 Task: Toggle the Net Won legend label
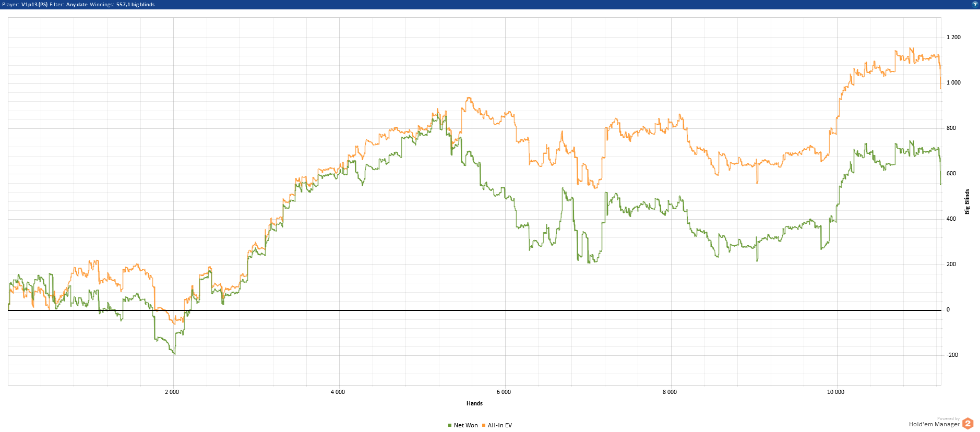tap(465, 425)
